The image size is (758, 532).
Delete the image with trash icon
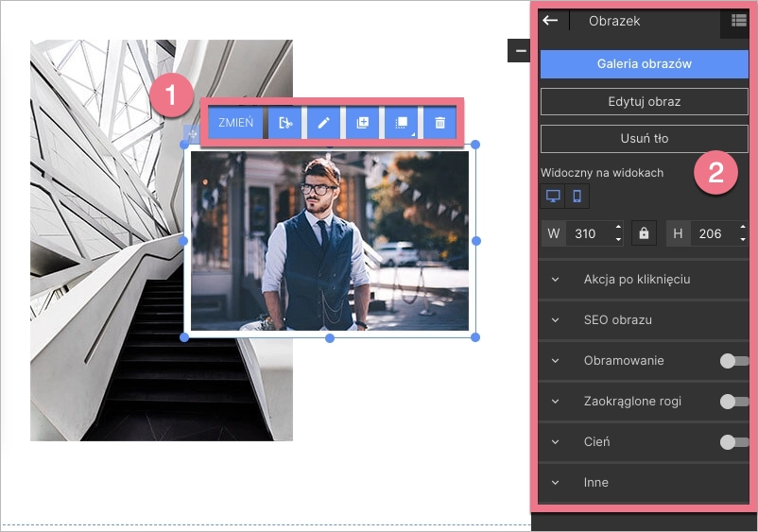tap(439, 123)
